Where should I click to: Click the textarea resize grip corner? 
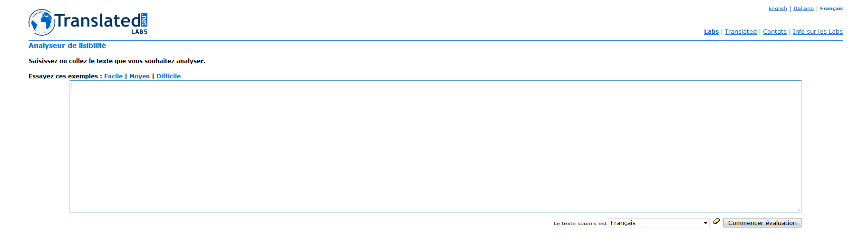(799, 209)
